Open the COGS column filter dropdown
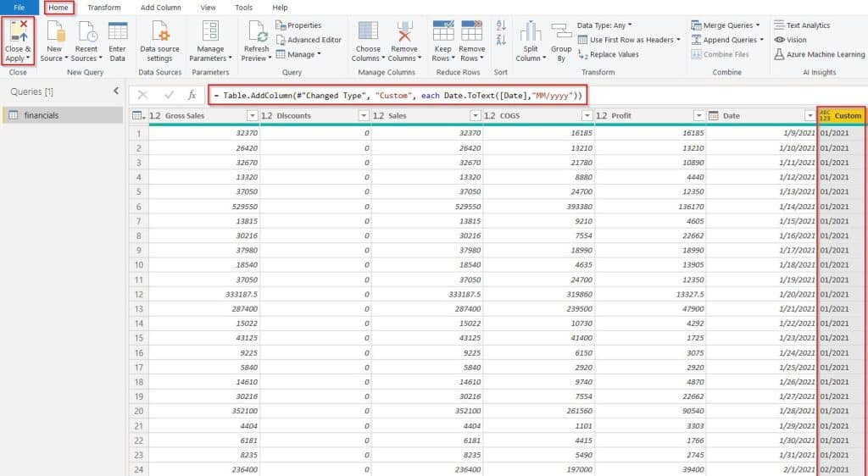This screenshot has width=868, height=476. click(587, 115)
